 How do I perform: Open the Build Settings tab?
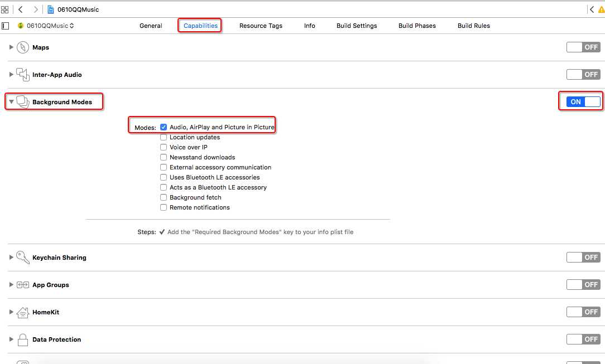coord(357,26)
